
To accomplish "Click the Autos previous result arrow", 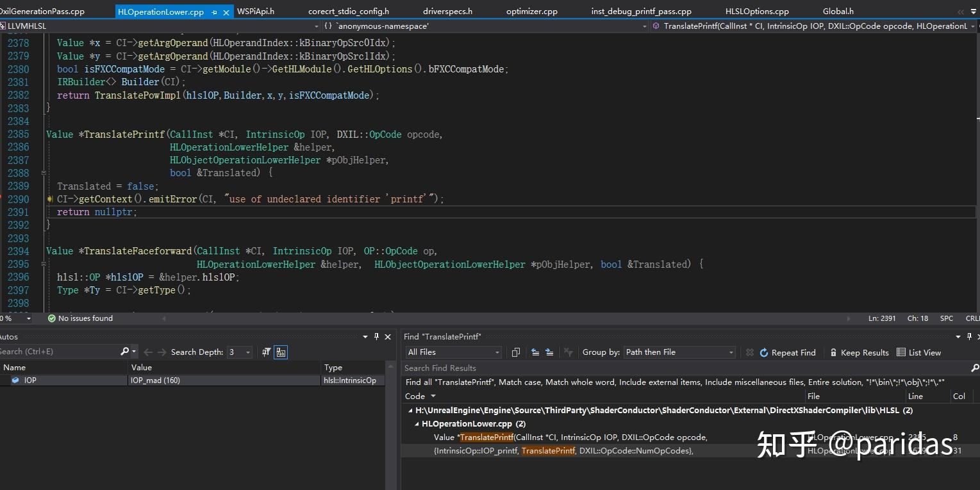I will tap(148, 352).
